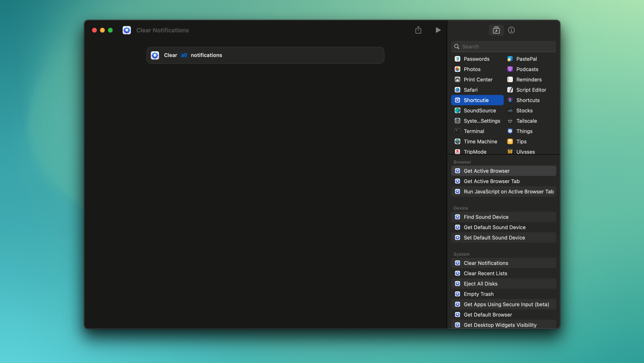
Task: Open the action library panel icon
Action: 496,30
